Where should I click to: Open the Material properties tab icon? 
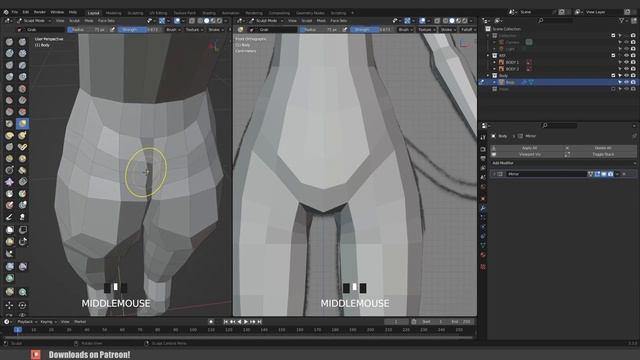click(x=483, y=255)
